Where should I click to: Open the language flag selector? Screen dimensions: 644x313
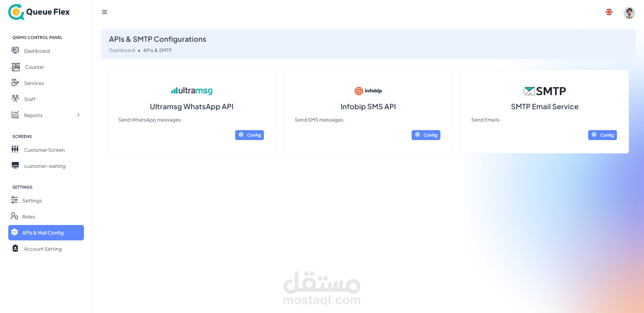coord(609,12)
